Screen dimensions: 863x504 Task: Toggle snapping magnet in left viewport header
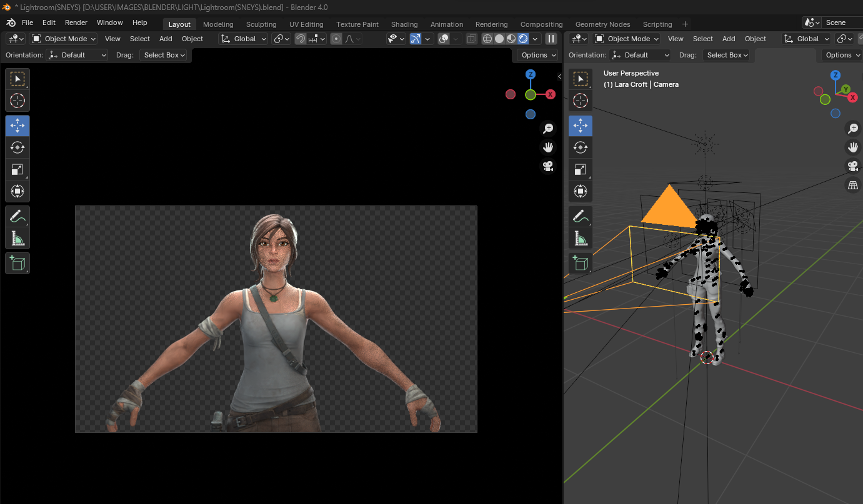pos(301,39)
